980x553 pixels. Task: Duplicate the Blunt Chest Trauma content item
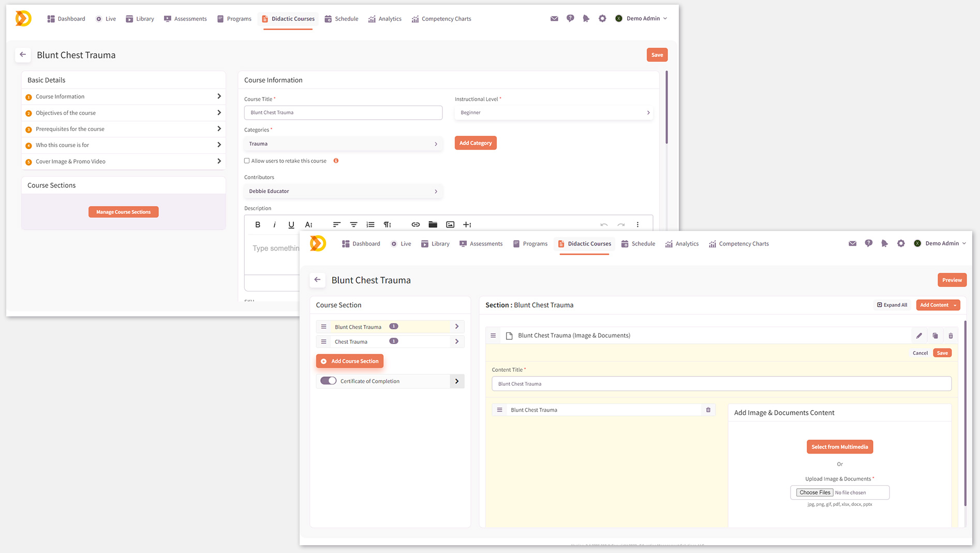935,336
